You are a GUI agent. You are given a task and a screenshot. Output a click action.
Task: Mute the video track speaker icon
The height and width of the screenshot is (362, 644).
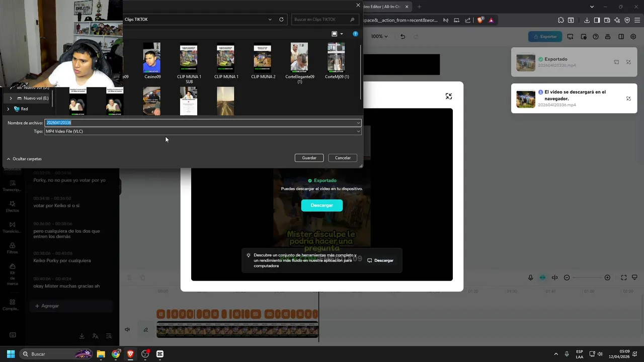[127, 330]
